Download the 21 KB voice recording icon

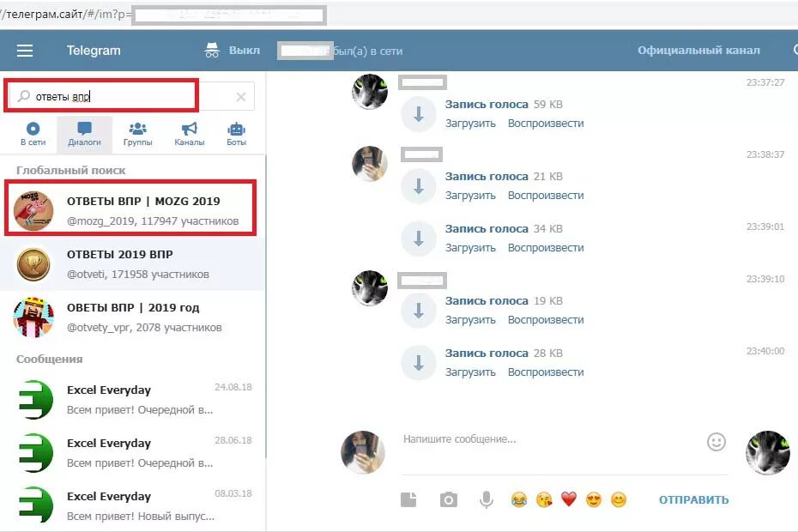(419, 186)
